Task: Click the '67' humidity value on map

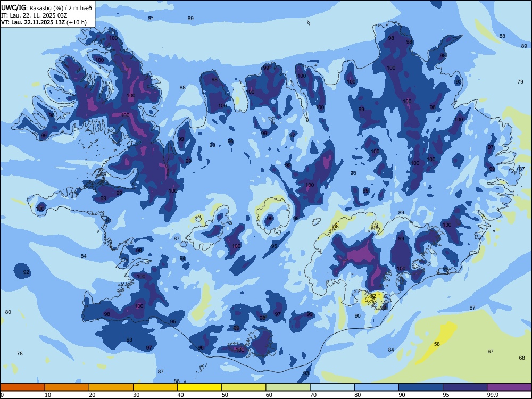Action: pos(491,351)
